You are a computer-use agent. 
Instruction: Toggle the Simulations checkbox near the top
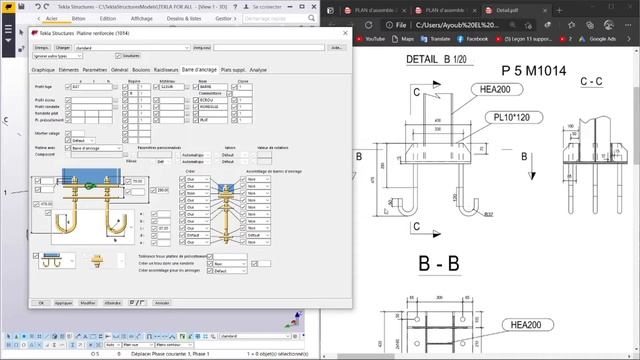tap(118, 56)
